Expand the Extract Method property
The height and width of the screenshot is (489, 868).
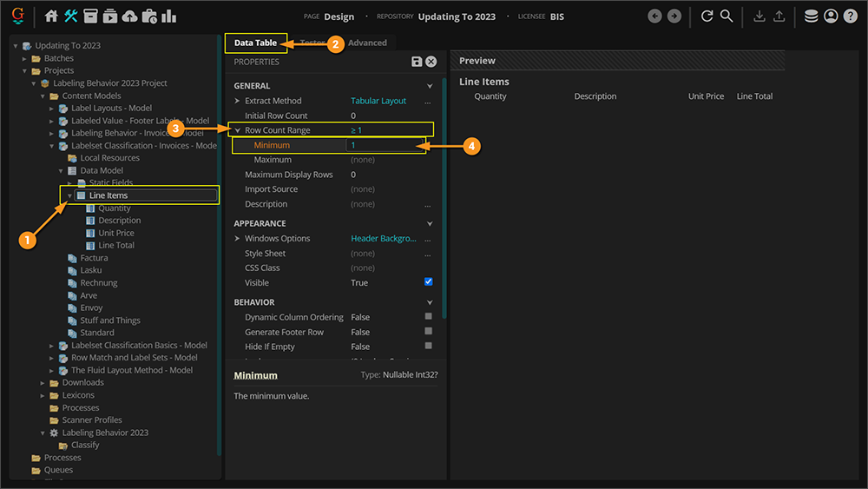point(238,101)
